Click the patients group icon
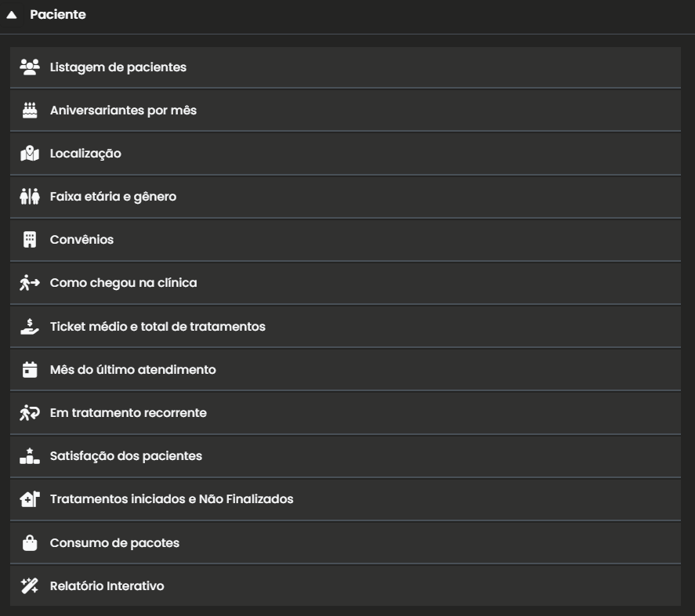Viewport: 695px width, 616px height. (30, 67)
